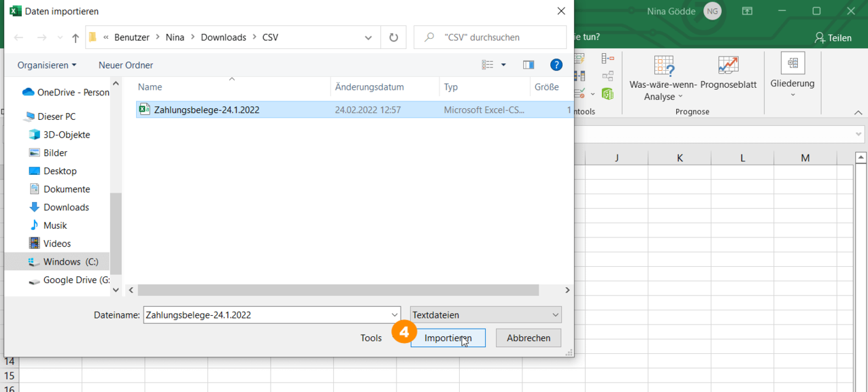Click the forward navigation arrow

tap(41, 37)
